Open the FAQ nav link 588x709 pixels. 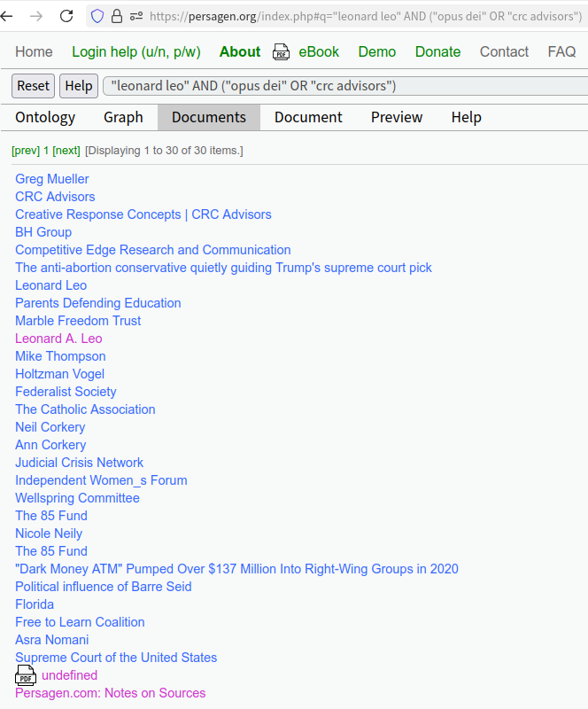561,52
